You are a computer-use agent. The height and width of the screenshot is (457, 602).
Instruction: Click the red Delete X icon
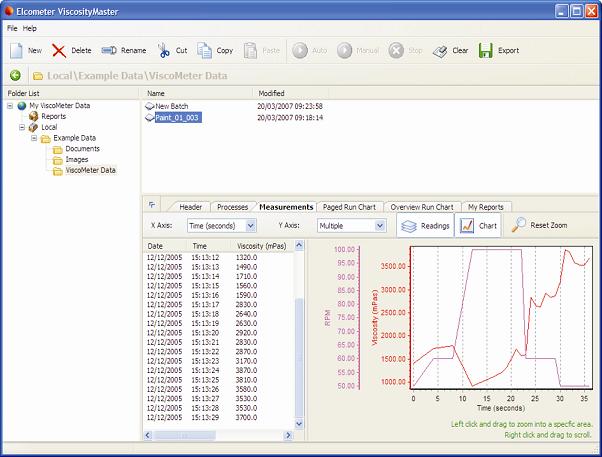pos(59,50)
